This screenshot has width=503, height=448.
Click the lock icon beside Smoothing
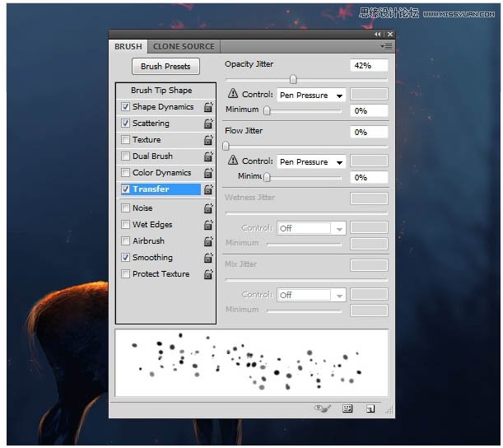208,258
